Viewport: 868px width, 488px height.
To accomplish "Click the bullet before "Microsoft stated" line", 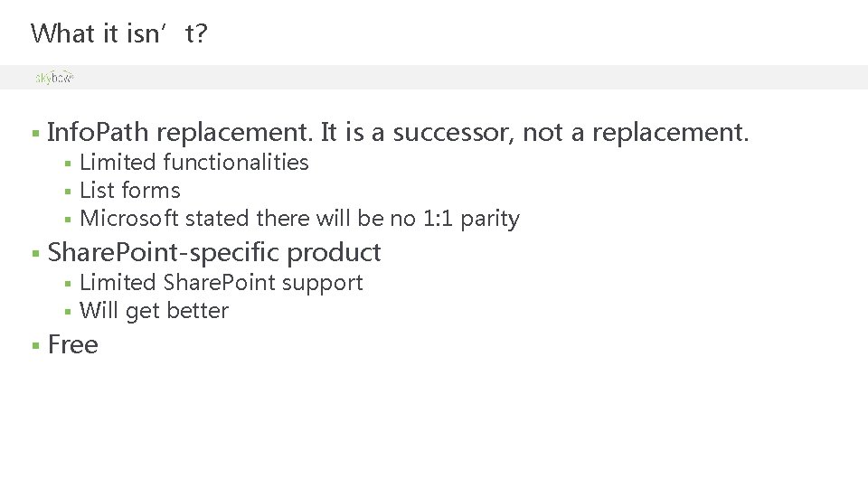I will 68,220.
